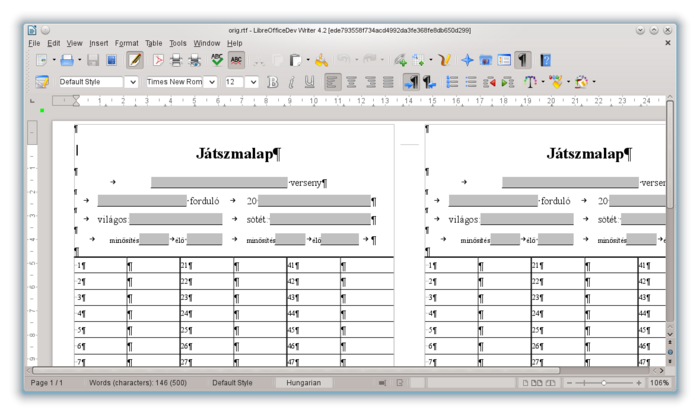
Task: Open the Styles and Formatting icon
Action: pos(41,82)
